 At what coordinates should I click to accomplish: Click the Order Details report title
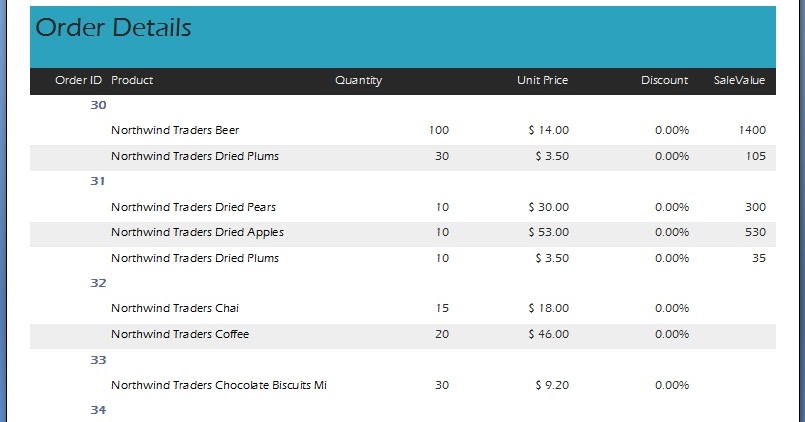coord(113,28)
